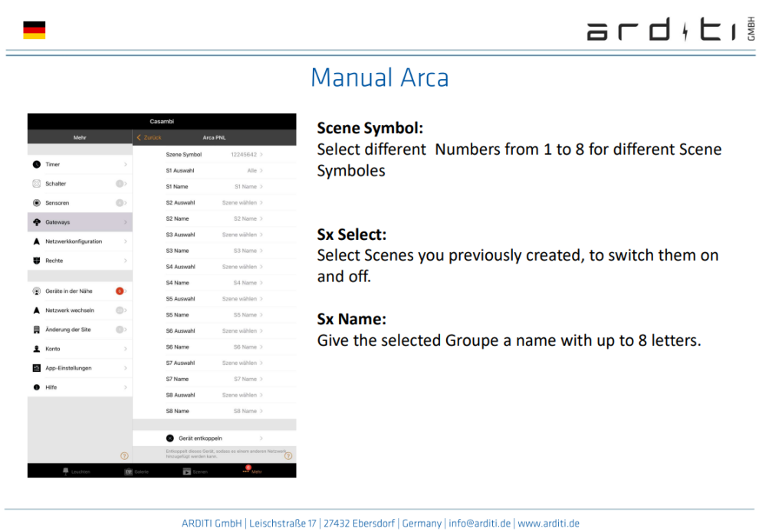This screenshot has height=532, width=759.
Task: Click the Gerät entkoppeln round icon
Action: (x=170, y=438)
